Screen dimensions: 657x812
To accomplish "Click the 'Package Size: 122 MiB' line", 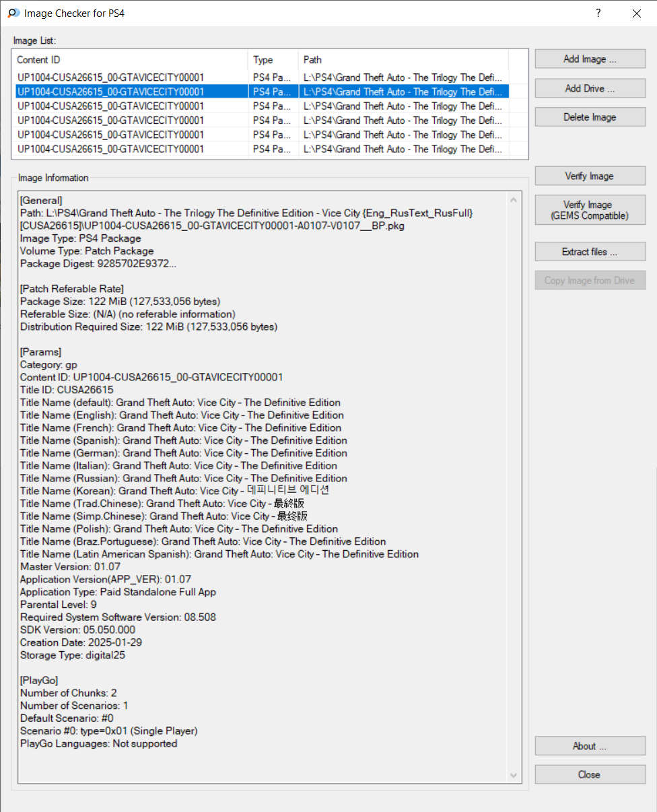I will (120, 302).
